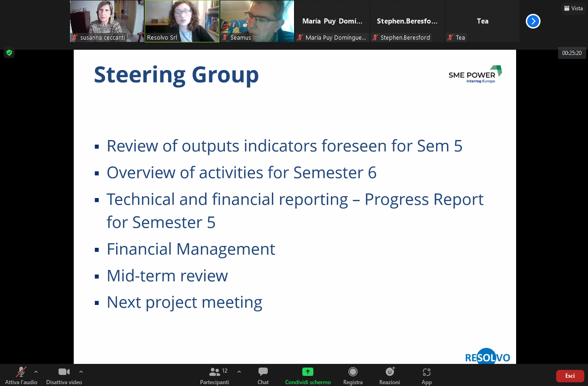The width and height of the screenshot is (588, 386).
Task: Open the green shield encryption info
Action: pos(9,53)
